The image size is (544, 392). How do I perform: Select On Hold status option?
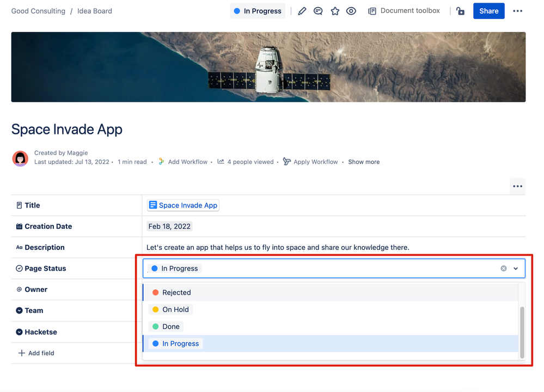(x=331, y=309)
